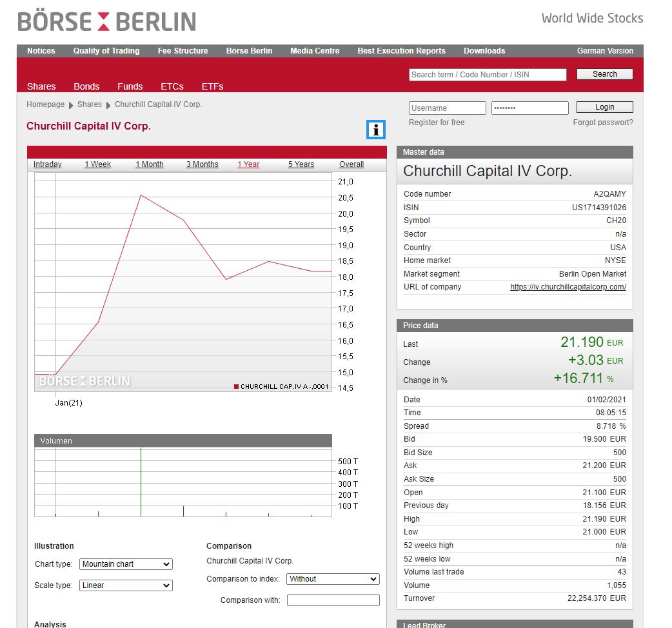Click Shares breadcrumb link
Viewport: 672px width, 628px height.
(x=90, y=104)
